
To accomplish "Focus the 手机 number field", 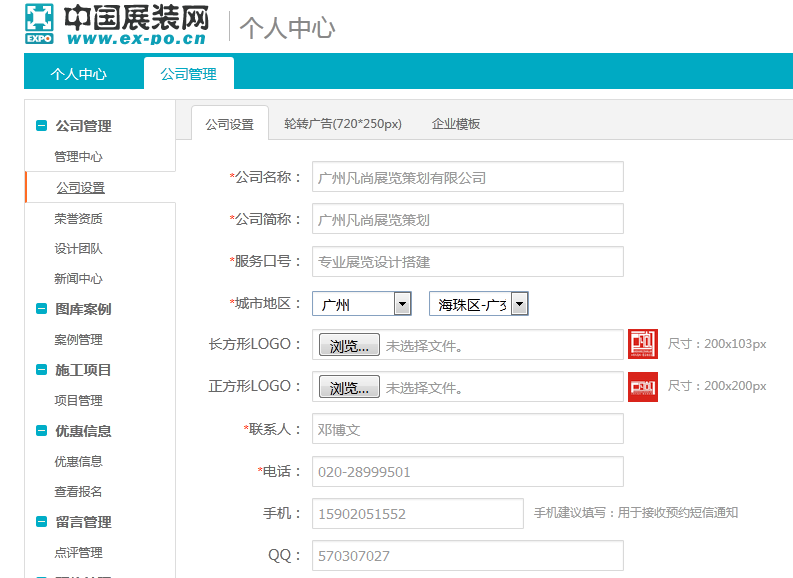I will 417,513.
